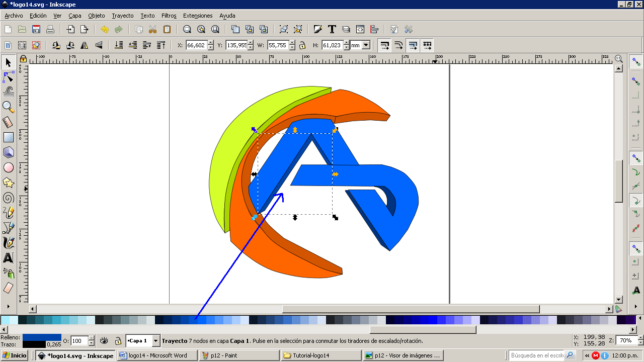The image size is (644, 362).
Task: Select the Spray tool
Action: coord(9,273)
